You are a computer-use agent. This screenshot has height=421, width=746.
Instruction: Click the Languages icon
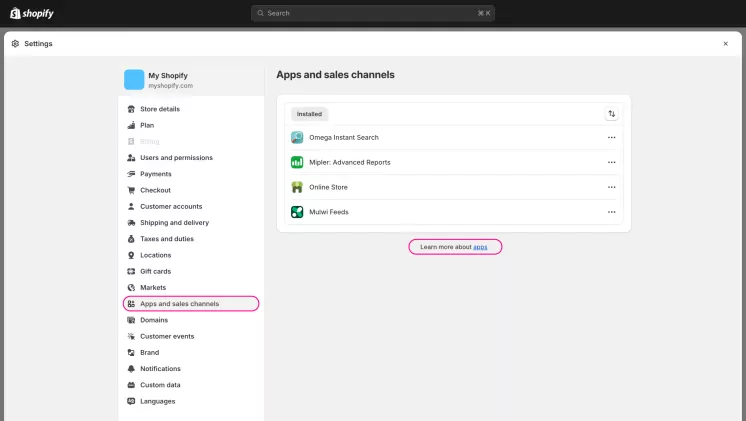(x=131, y=401)
